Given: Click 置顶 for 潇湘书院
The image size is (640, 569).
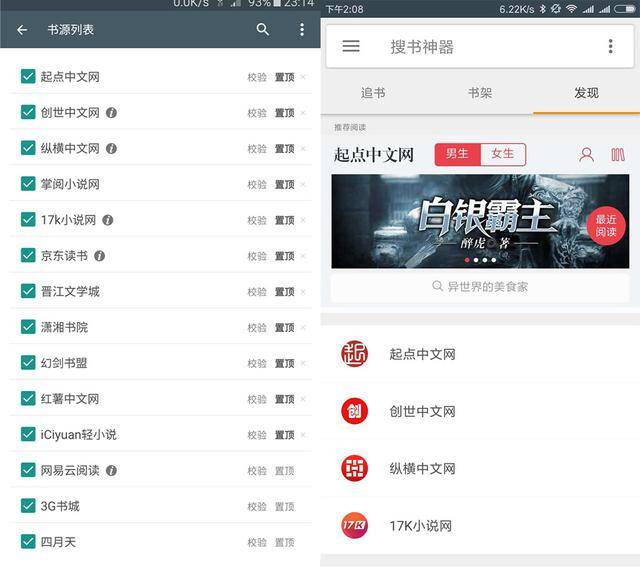Looking at the screenshot, I should pyautogui.click(x=284, y=328).
